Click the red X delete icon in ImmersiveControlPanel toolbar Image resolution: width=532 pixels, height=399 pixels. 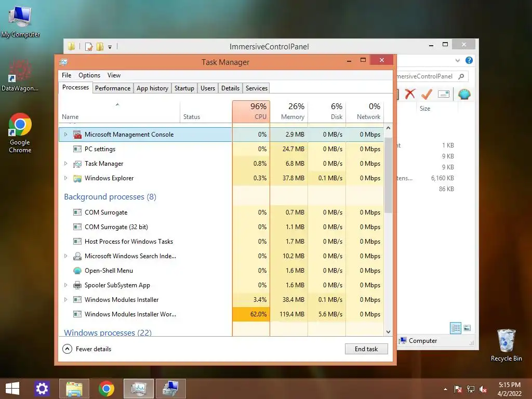click(x=410, y=94)
